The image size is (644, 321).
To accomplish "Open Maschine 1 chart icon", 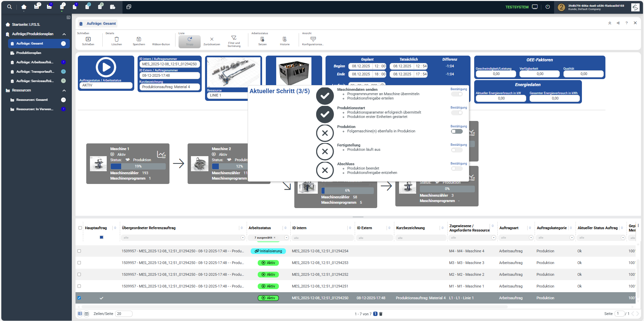I will 161,154.
